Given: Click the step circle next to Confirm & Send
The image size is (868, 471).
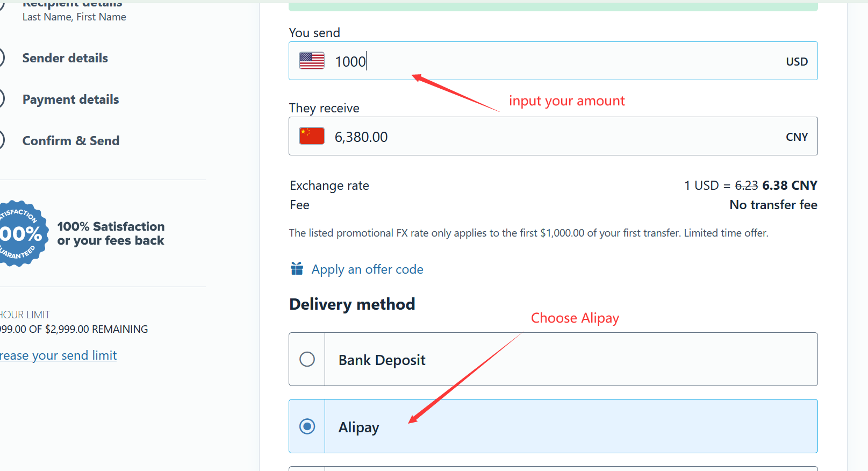Looking at the screenshot, I should coord(2,140).
